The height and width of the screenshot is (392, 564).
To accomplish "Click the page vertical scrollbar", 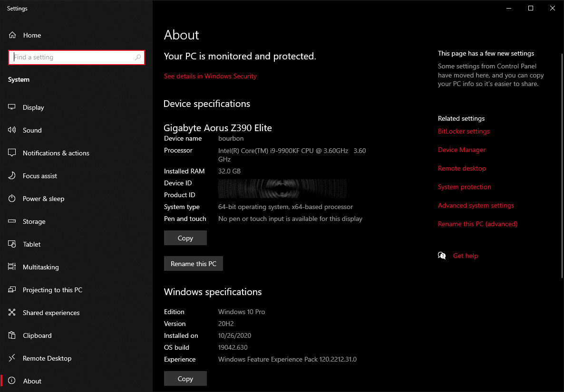I will coord(562,165).
